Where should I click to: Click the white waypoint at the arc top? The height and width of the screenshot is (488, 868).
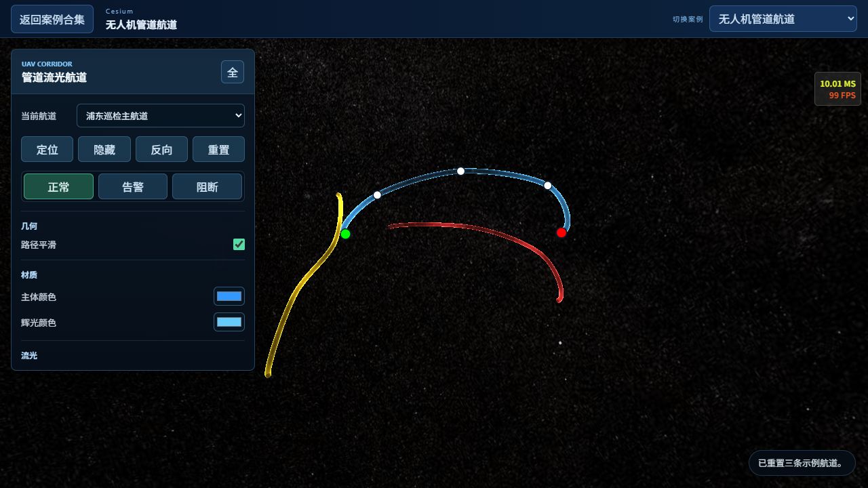460,171
